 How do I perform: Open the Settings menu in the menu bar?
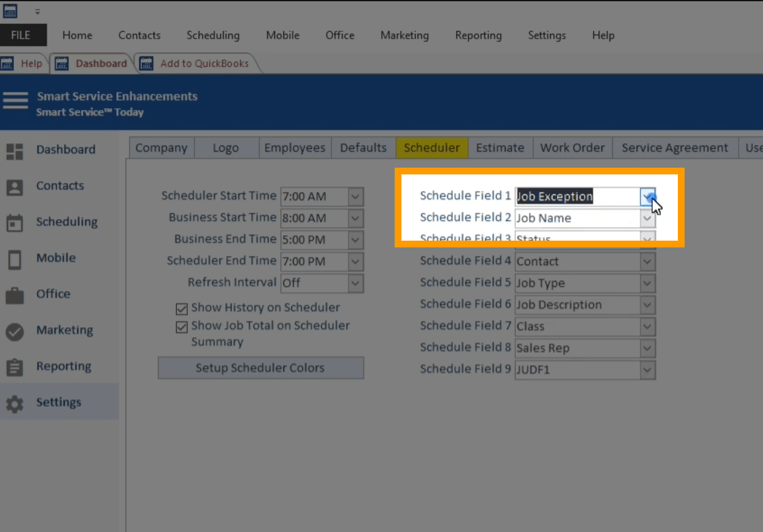point(547,35)
